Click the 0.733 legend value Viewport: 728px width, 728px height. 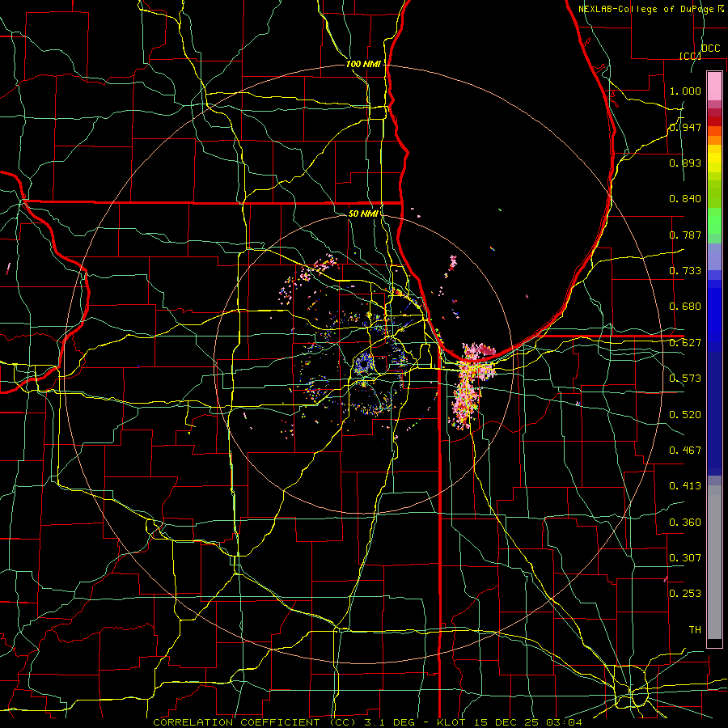click(x=685, y=271)
